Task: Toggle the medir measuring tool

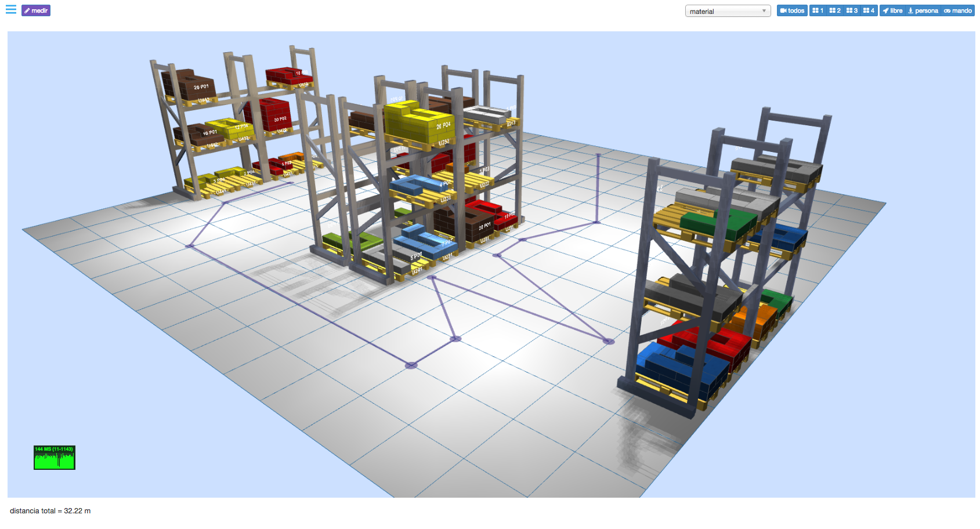Action: pos(36,10)
